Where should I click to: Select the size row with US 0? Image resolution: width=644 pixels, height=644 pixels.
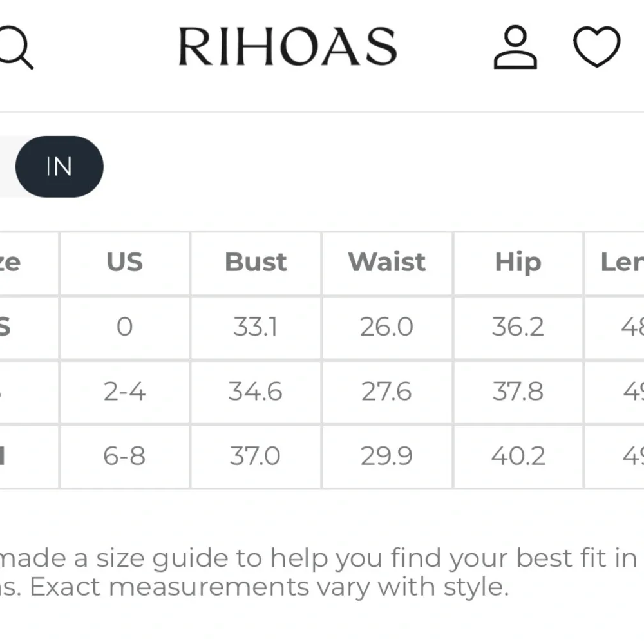click(x=124, y=327)
